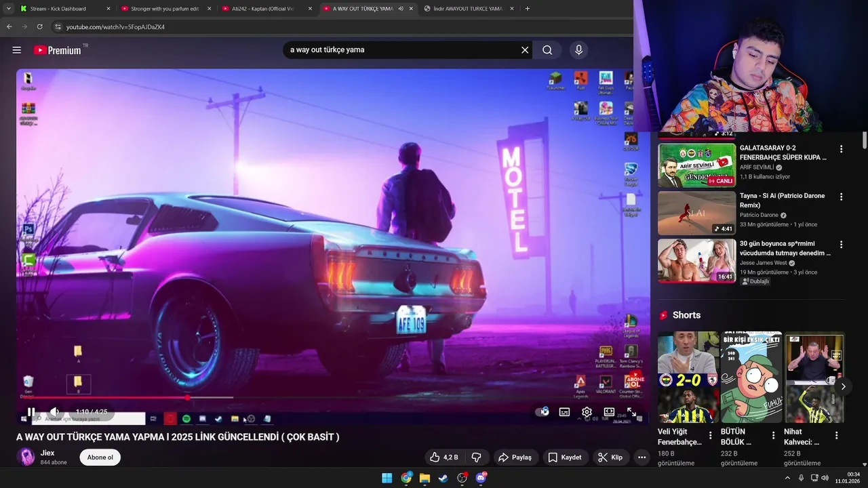868x488 pixels.
Task: View site information icon in address bar
Action: (x=58, y=26)
